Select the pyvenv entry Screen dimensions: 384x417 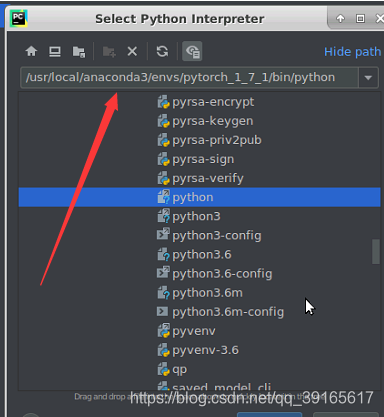[x=199, y=331]
